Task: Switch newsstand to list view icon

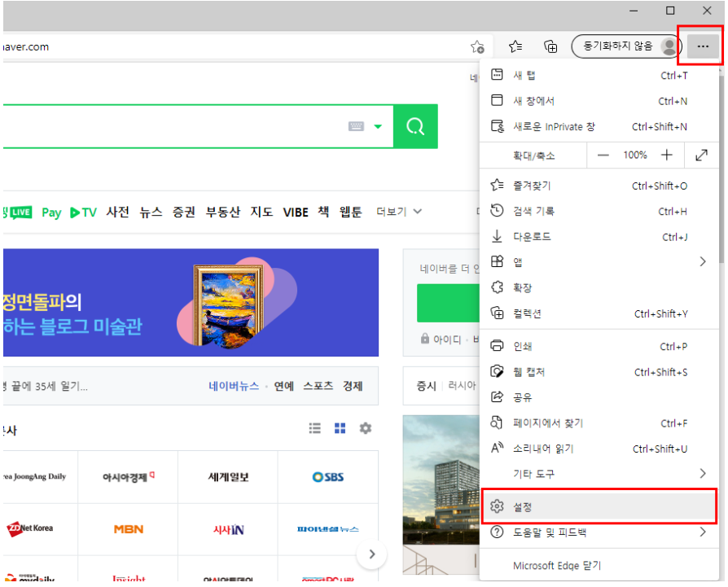Action: pos(315,428)
